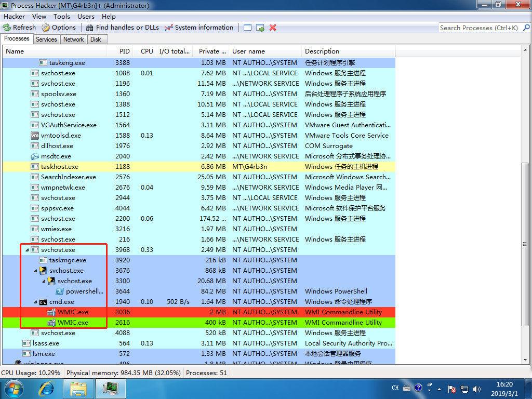Select the msdtc.exe process icon

35,156
